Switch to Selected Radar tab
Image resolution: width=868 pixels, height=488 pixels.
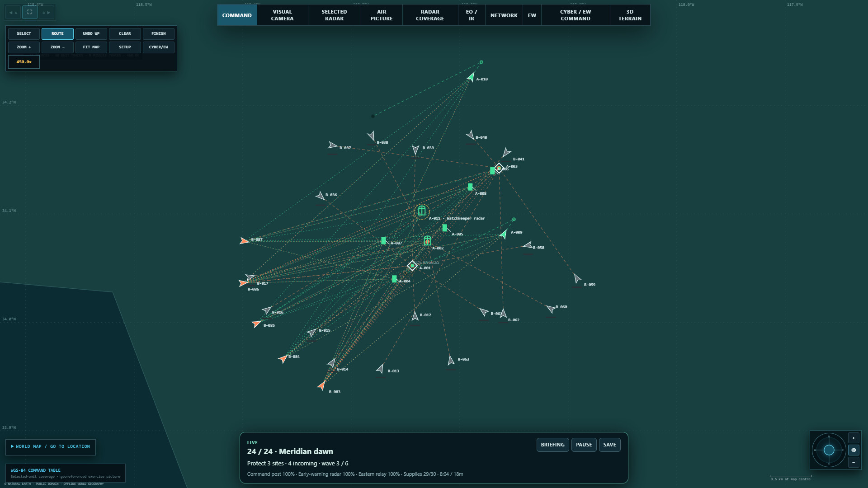pyautogui.click(x=334, y=15)
